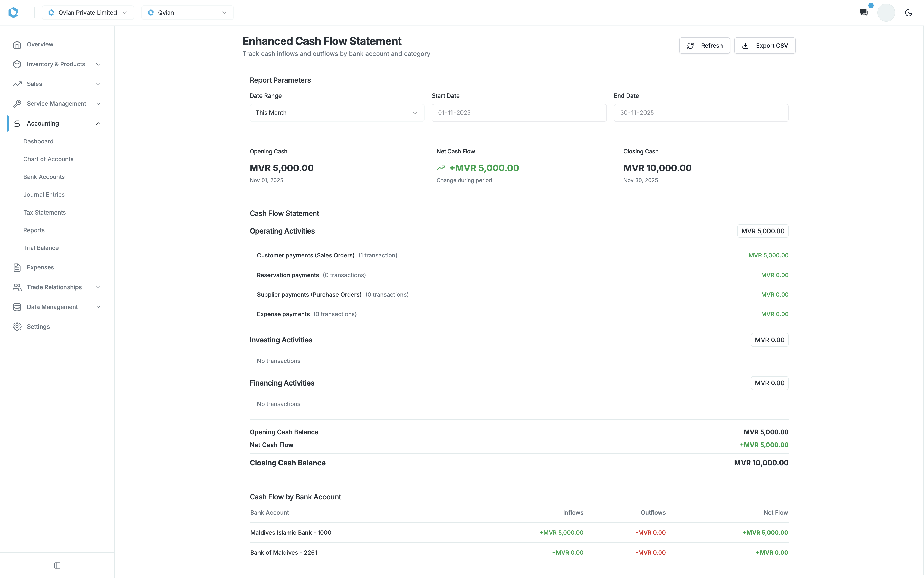Click the user avatar circle
Viewport: 924px width, 578px height.
click(886, 12)
